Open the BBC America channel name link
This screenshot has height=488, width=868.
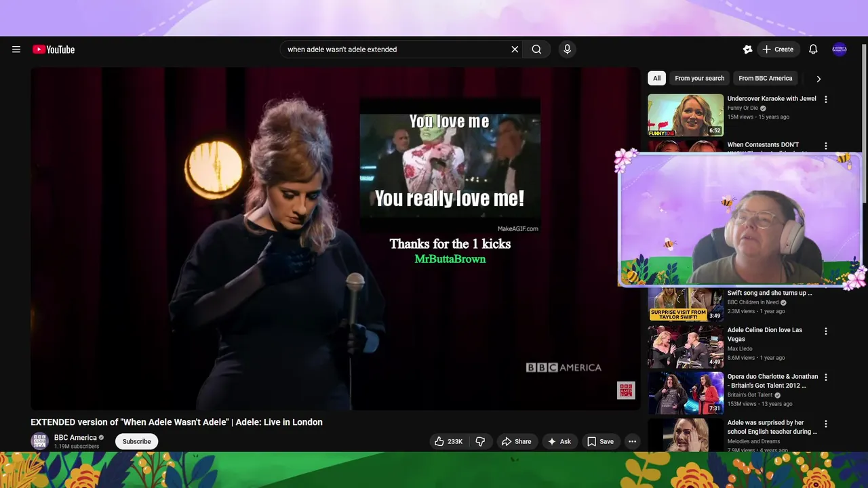[75, 437]
